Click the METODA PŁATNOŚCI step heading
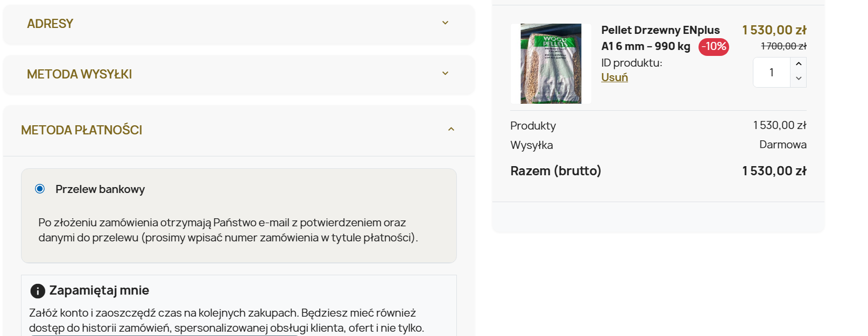Screen dimensions: 868x336 pos(82,130)
